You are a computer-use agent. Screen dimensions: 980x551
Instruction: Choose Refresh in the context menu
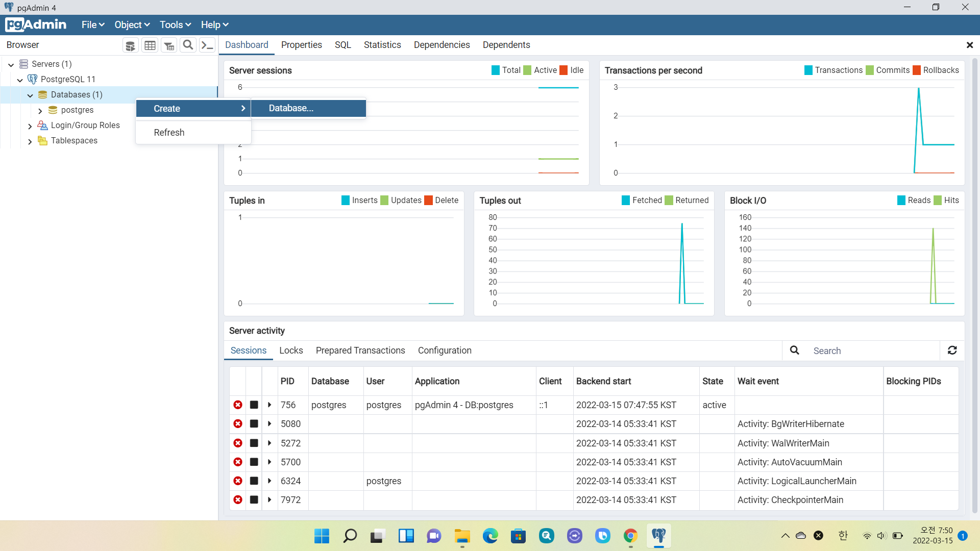click(169, 132)
